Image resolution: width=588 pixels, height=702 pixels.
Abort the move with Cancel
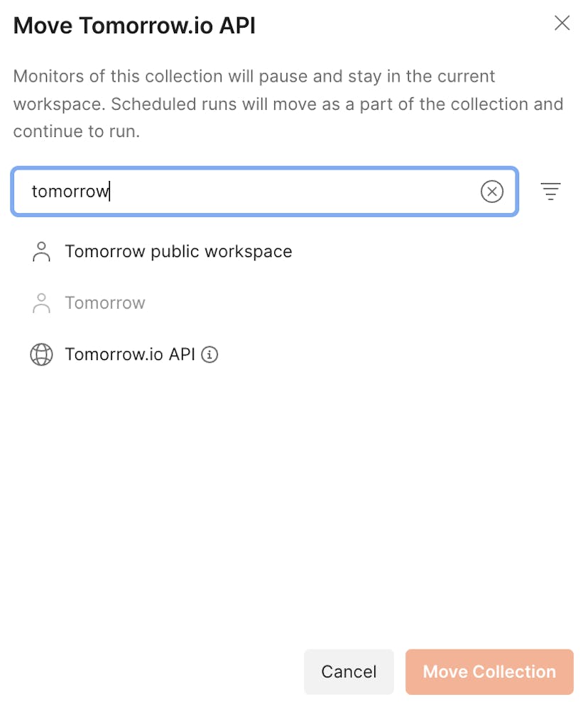tap(349, 671)
